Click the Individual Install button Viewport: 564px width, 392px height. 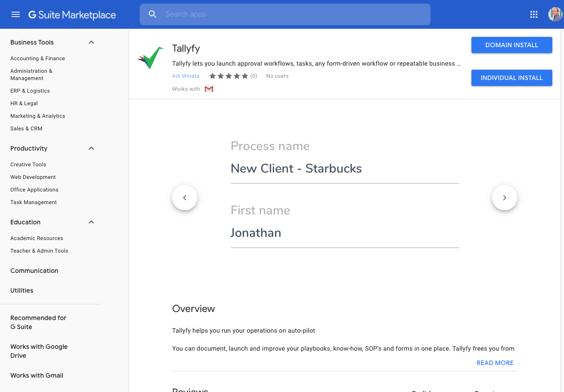[511, 78]
